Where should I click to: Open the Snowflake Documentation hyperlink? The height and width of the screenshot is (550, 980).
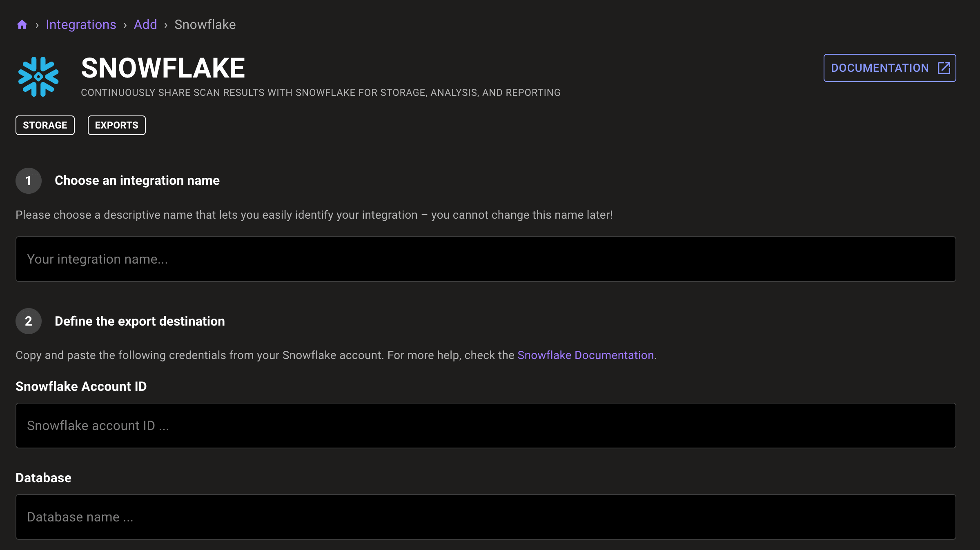point(586,355)
